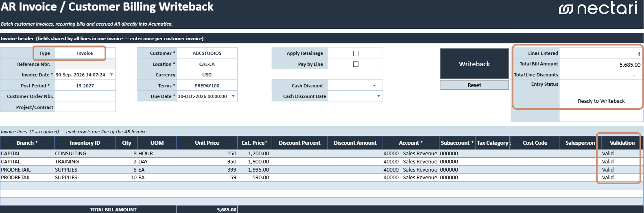644x213 pixels.
Task: Select the Type field showing Invoice
Action: click(x=85, y=53)
